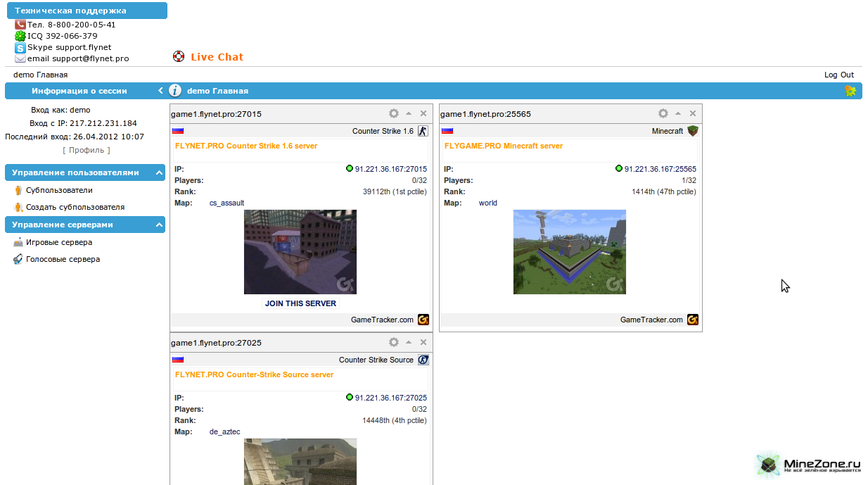
Task: Select Создать субпользователя menu item
Action: point(75,207)
